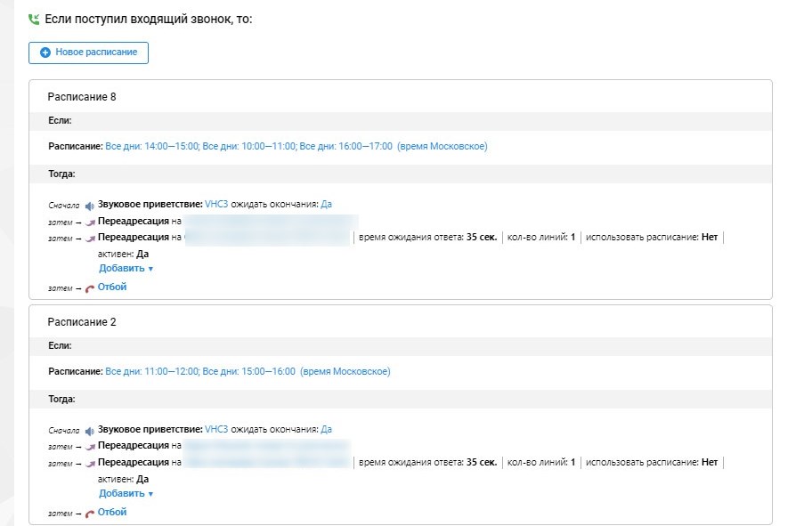Edit кол-во линий value in Расписание 2

572,463
